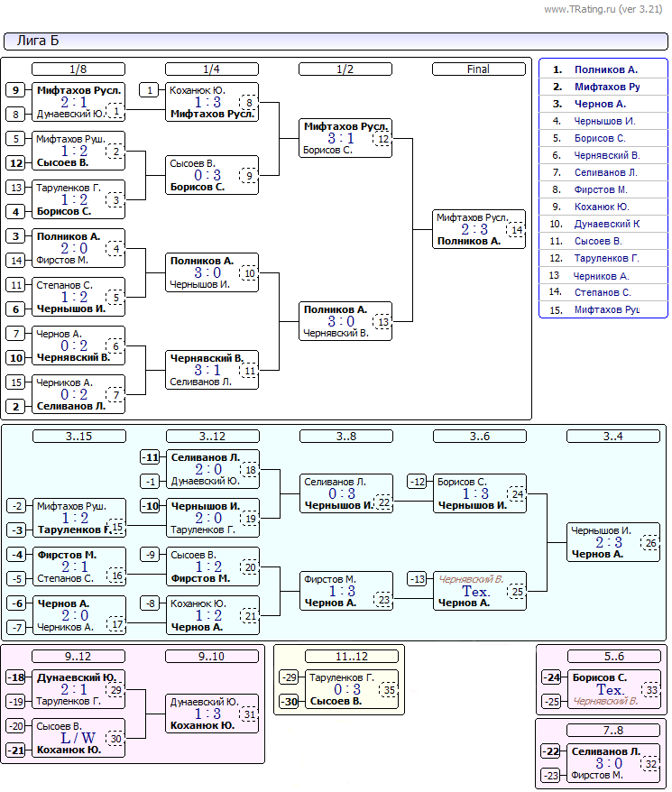Image resolution: width=672 pixels, height=792 pixels.
Task: Click ranking row 2. Мифтахов Ру
Action: 603,87
